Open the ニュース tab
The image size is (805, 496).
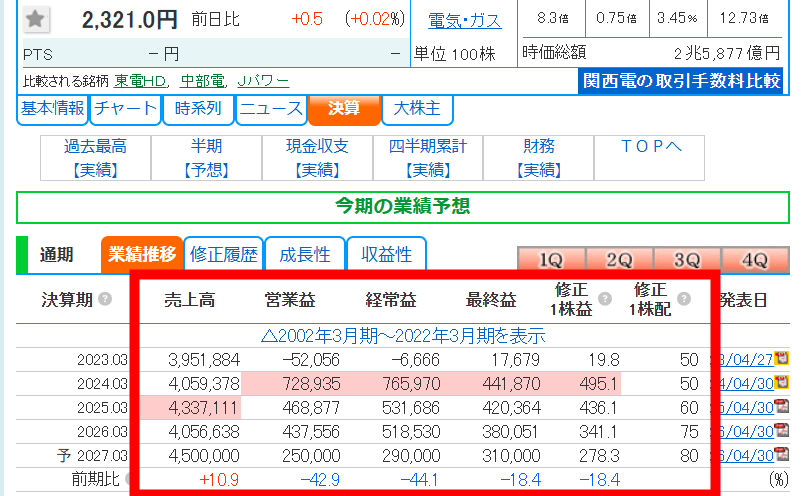(271, 109)
